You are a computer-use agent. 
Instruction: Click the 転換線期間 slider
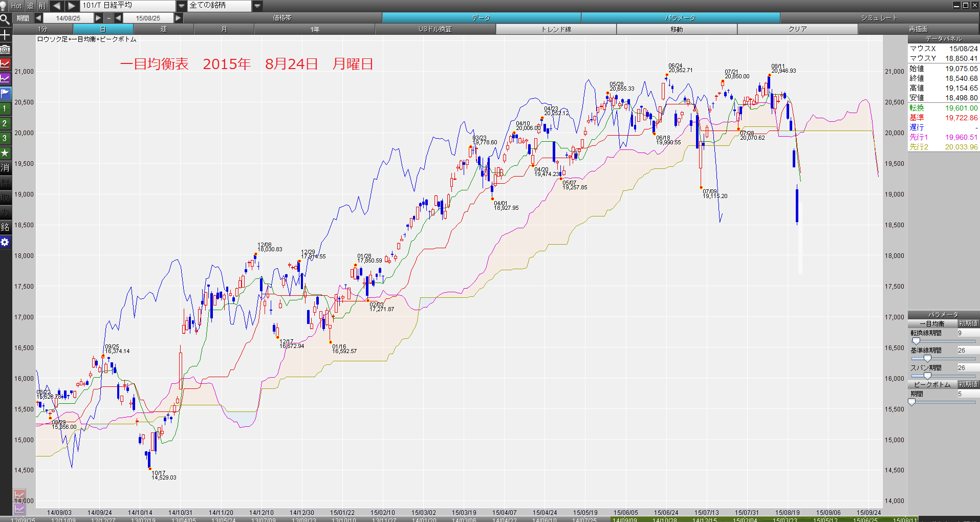point(943,341)
